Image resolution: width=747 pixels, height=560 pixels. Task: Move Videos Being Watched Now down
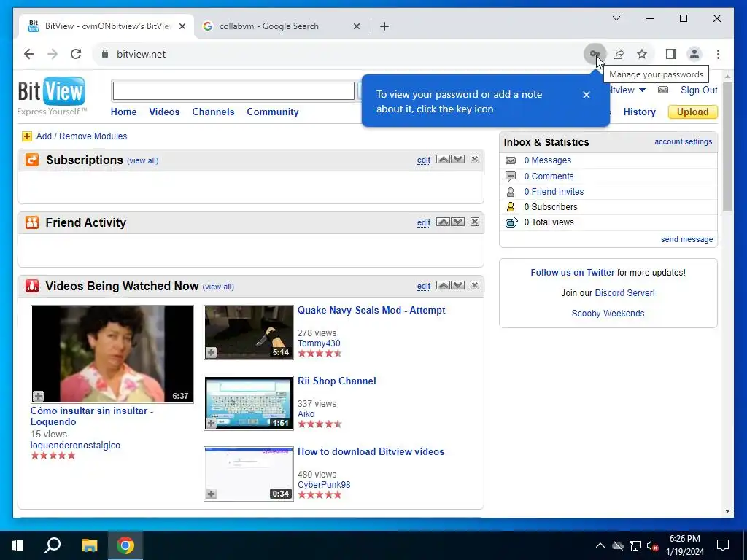[x=458, y=285]
